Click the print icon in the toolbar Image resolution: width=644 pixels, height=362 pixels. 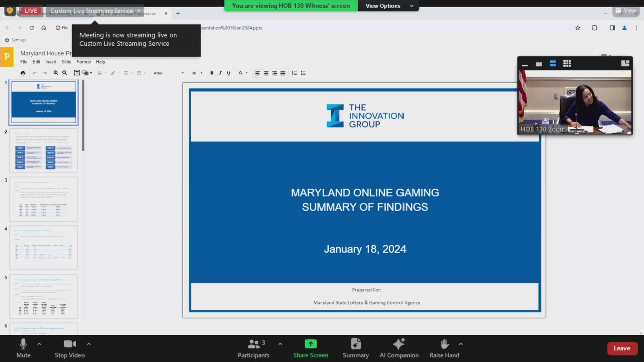click(23, 73)
